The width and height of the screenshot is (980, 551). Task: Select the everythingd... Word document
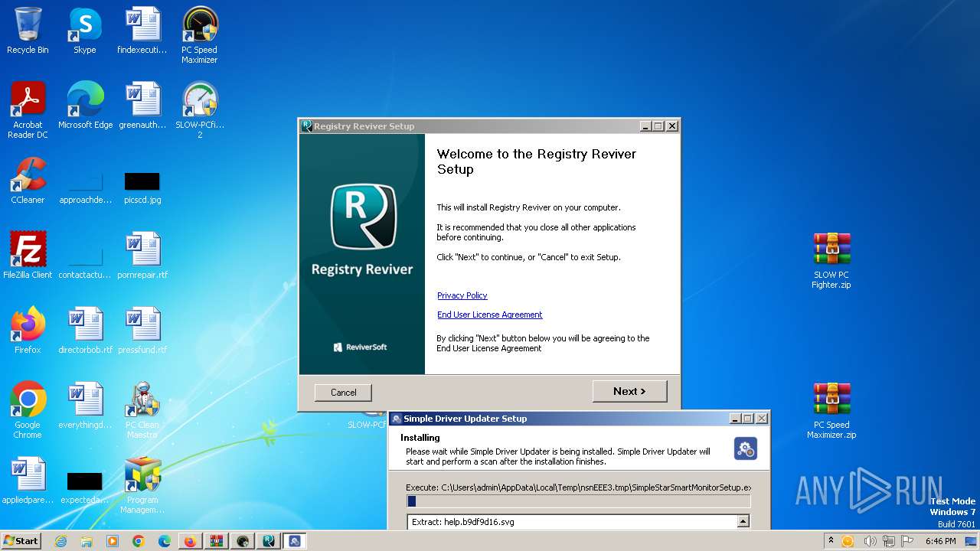(x=85, y=406)
